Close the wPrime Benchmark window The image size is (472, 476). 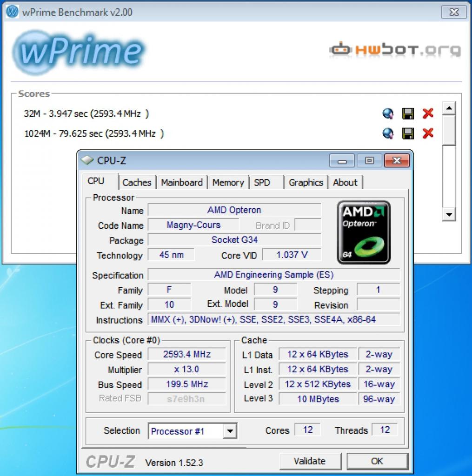pyautogui.click(x=454, y=12)
